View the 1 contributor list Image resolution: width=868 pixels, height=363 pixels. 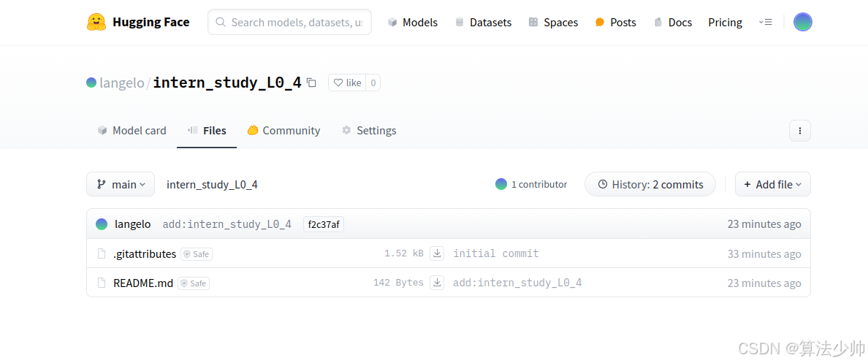(531, 184)
